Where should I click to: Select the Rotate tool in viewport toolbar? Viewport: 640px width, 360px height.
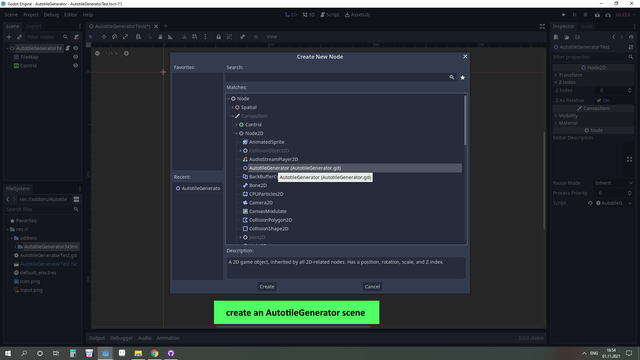coord(115,37)
